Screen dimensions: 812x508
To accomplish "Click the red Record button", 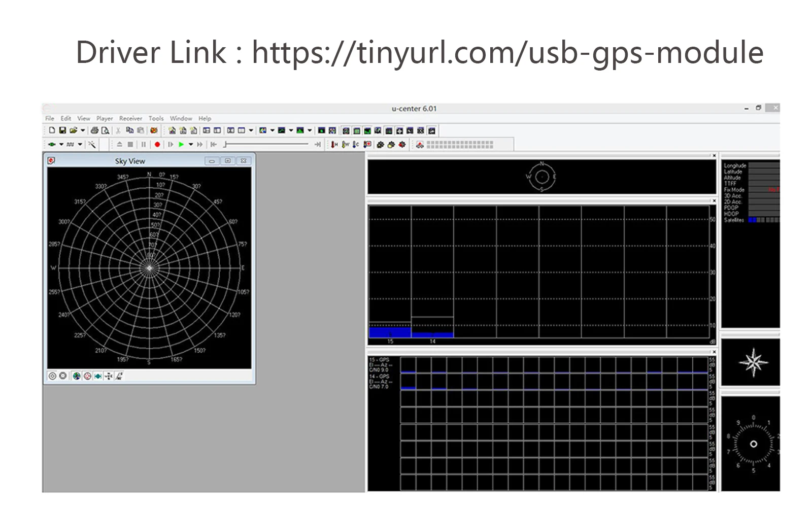I will (x=157, y=145).
